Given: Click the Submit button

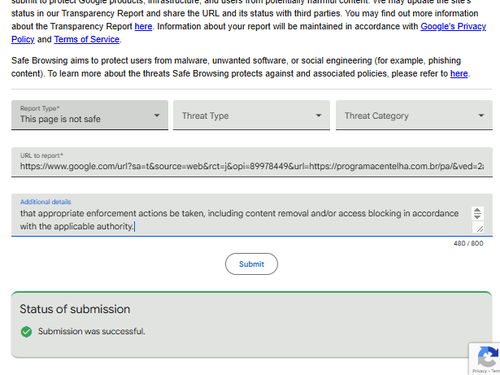Looking at the screenshot, I should point(251,264).
